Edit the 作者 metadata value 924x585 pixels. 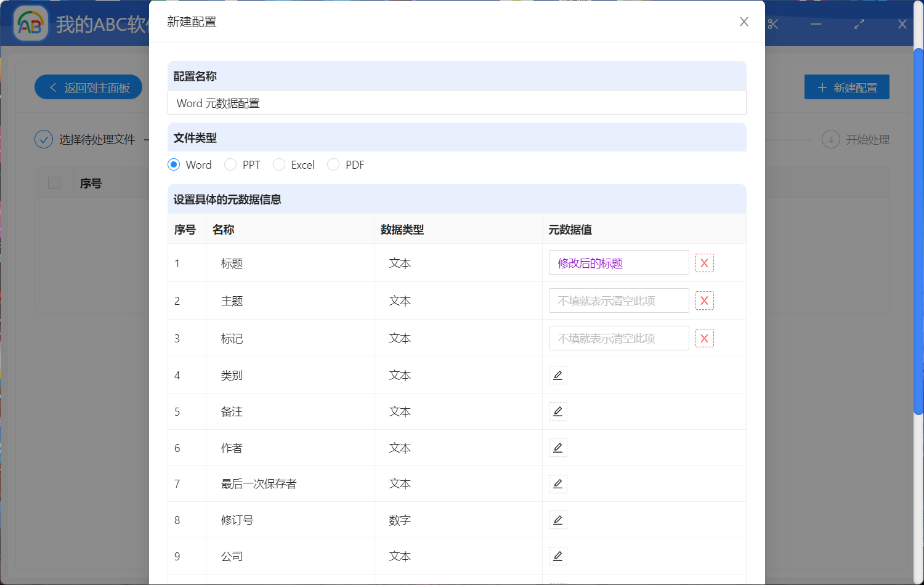click(x=557, y=448)
